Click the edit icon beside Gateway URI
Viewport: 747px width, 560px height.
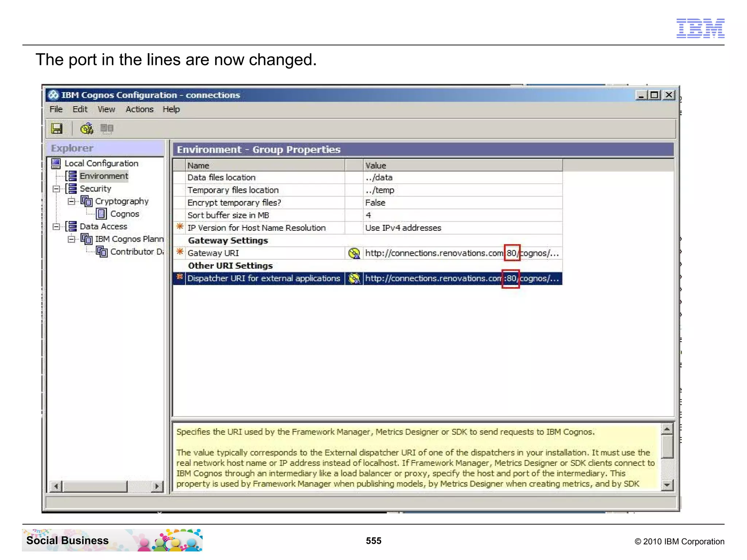click(x=354, y=253)
